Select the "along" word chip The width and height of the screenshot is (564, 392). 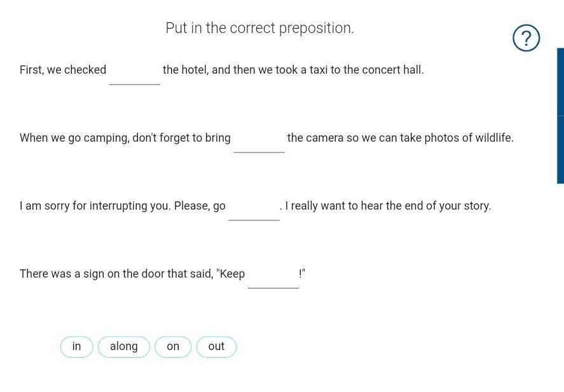pyautogui.click(x=124, y=347)
